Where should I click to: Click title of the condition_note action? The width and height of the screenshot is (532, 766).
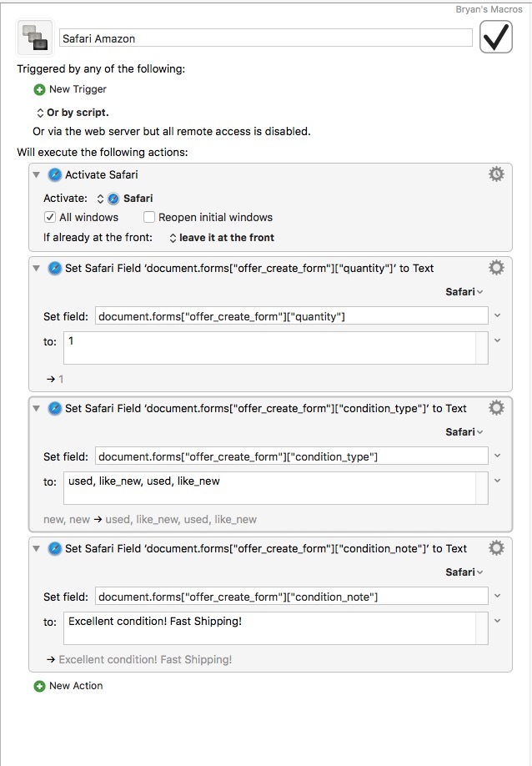(266, 548)
